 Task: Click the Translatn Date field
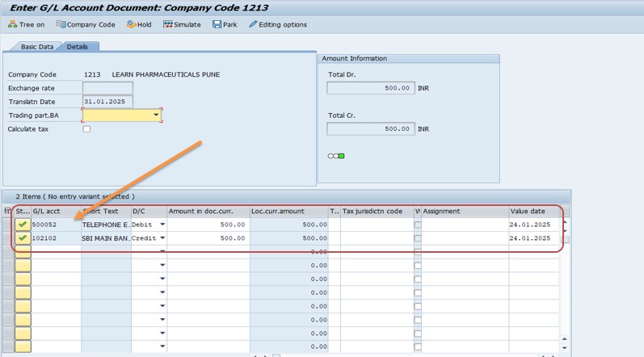click(x=107, y=101)
